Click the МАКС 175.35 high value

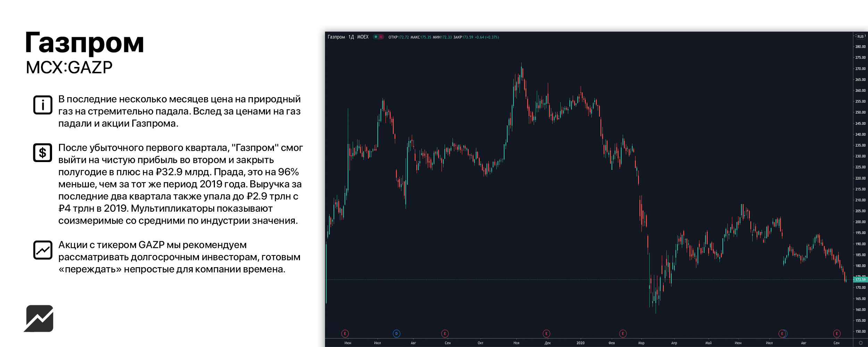click(x=421, y=37)
